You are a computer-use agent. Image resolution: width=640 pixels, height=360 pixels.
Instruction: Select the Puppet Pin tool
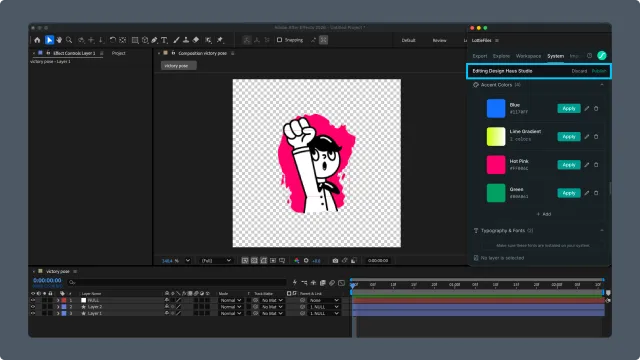[220, 40]
